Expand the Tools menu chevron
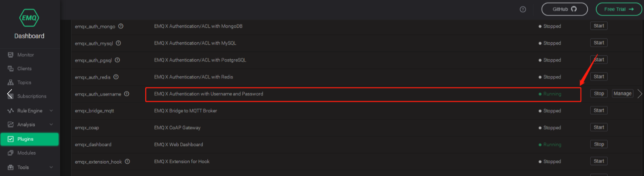Image resolution: width=644 pixels, height=176 pixels. click(x=51, y=167)
